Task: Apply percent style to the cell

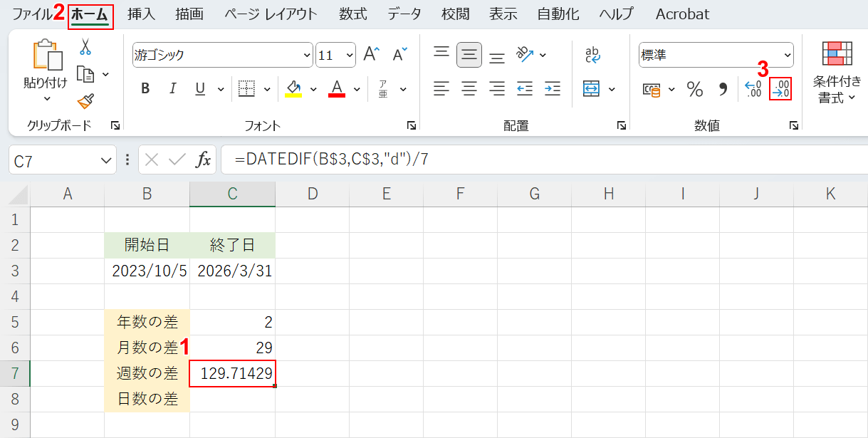Action: tap(694, 89)
